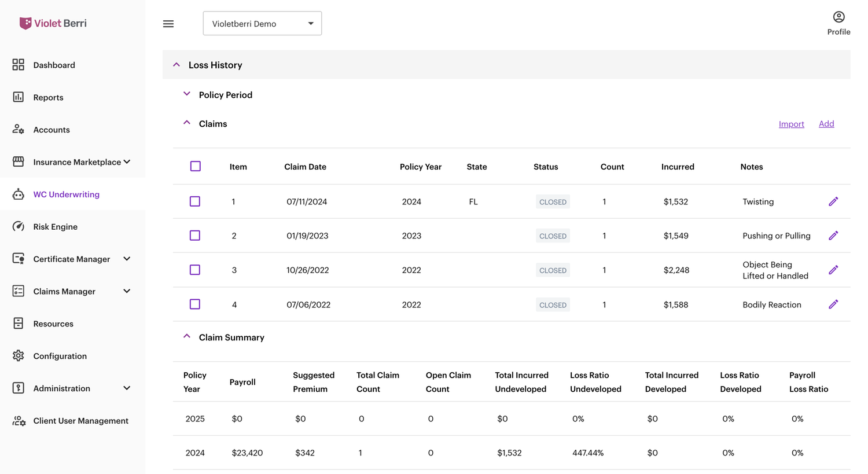Click the Import link
The image size is (868, 474).
[791, 124]
